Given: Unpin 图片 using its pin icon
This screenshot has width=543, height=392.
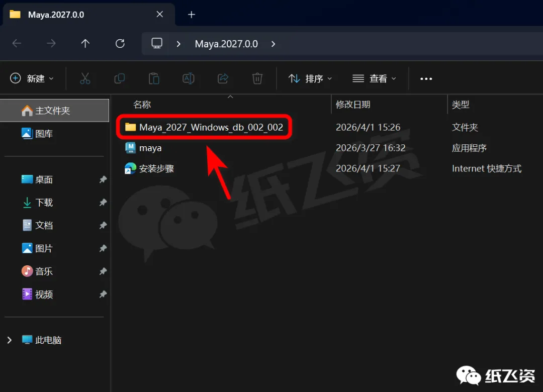Looking at the screenshot, I should [103, 248].
